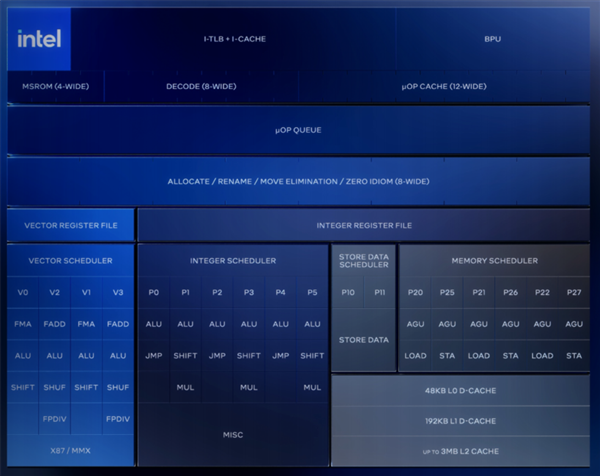Select port P25 in memory scheduler
The width and height of the screenshot is (600, 476).
coord(447,292)
